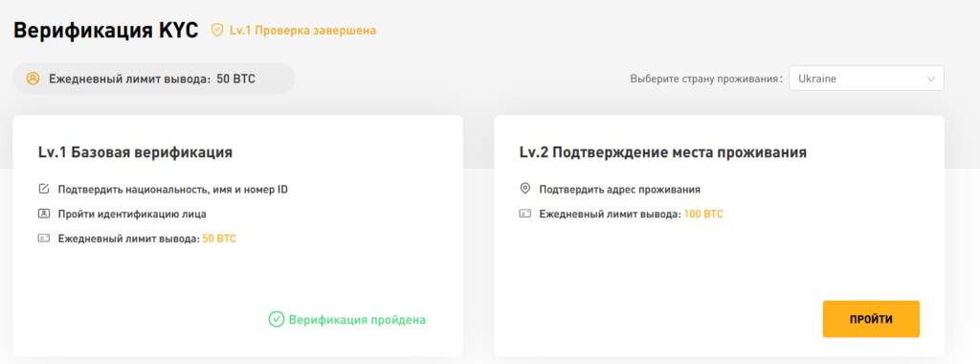The width and height of the screenshot is (980, 364).
Task: Click the yellow ПРОЙТИ button
Action: [871, 319]
